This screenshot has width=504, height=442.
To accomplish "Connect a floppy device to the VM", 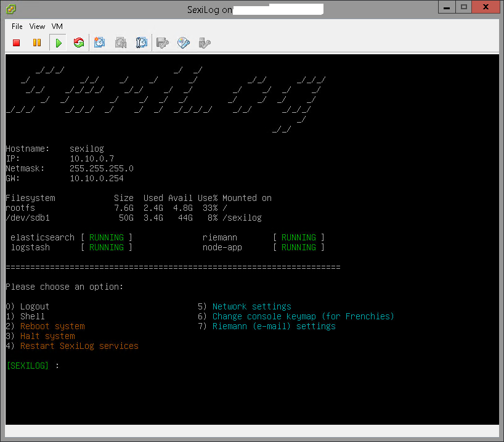I will 162,43.
